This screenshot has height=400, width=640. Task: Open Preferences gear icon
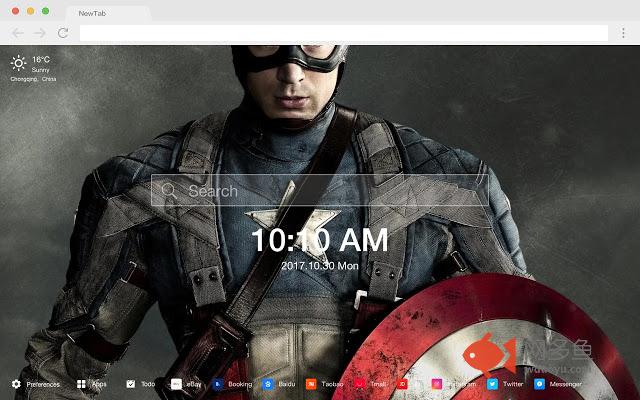pos(16,384)
